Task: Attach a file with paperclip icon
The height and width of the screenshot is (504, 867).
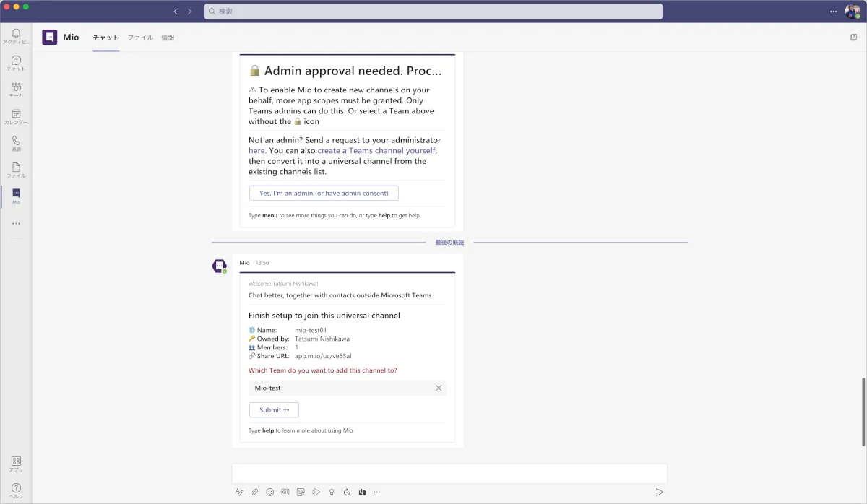Action: pyautogui.click(x=254, y=492)
